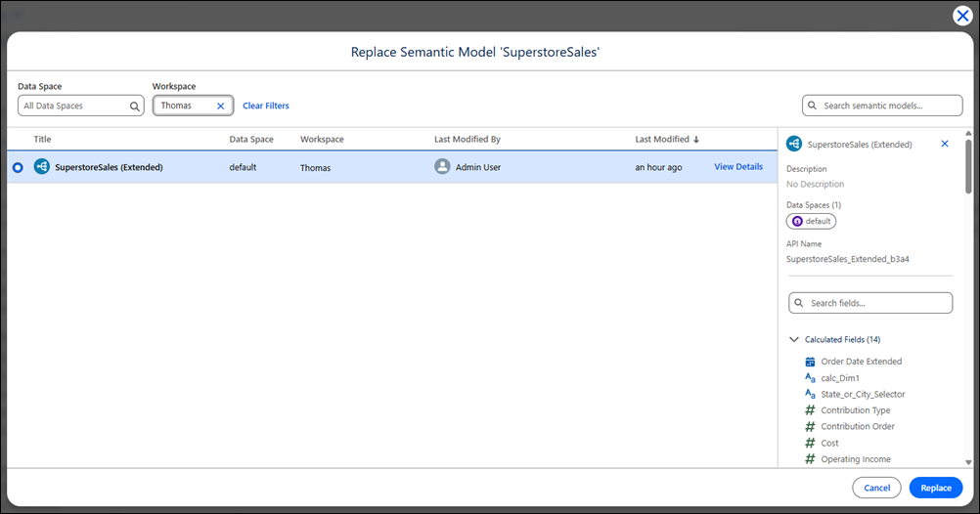Open the Workspace filter combo box
The width and height of the screenshot is (980, 514).
tap(193, 106)
